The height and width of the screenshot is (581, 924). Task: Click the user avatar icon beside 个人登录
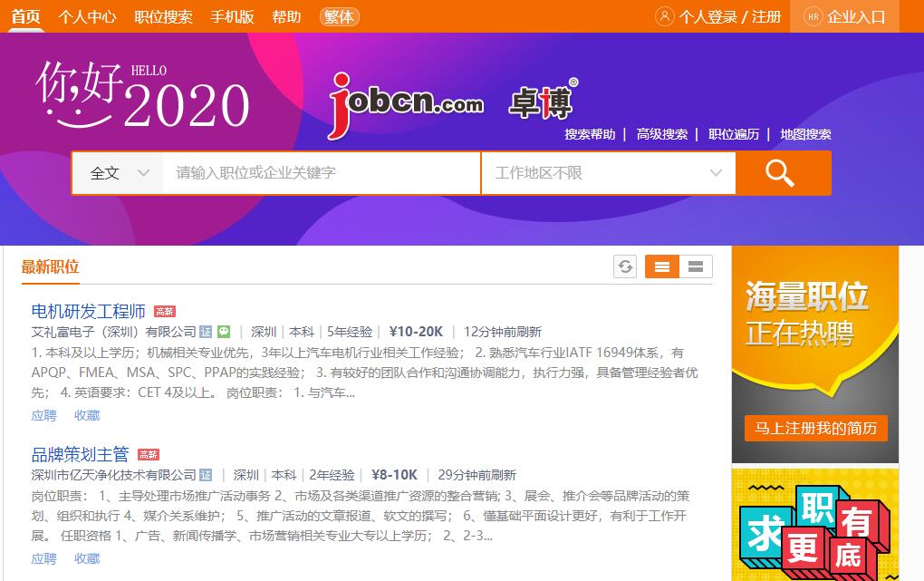[664, 16]
